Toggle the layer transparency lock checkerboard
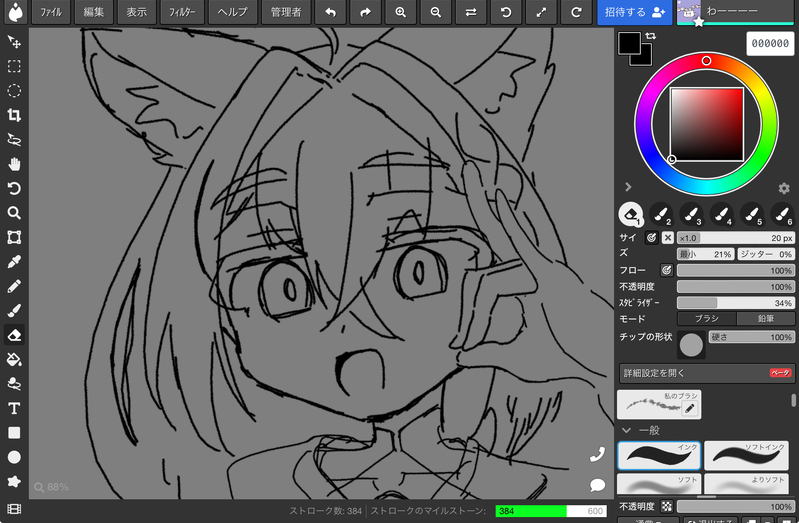 (667, 506)
